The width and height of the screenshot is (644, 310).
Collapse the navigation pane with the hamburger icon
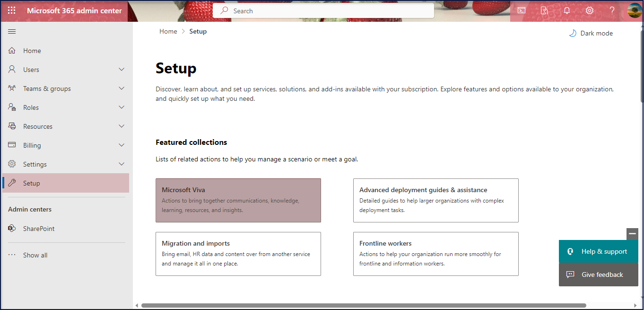point(12,31)
